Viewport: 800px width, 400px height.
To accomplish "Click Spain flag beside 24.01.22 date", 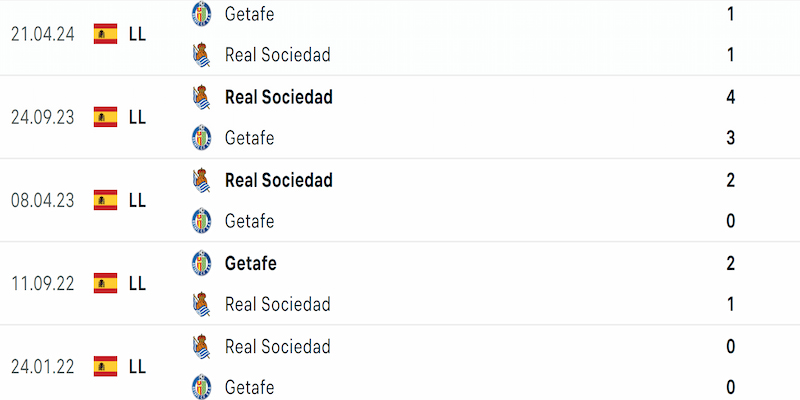I will (106, 366).
